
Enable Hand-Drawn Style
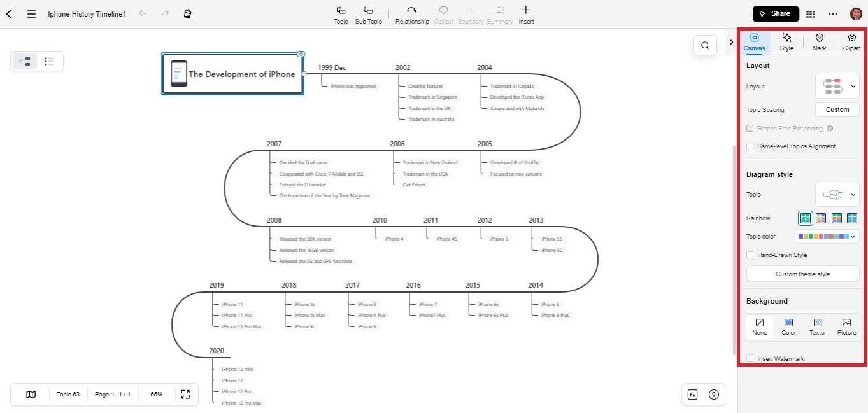750,255
